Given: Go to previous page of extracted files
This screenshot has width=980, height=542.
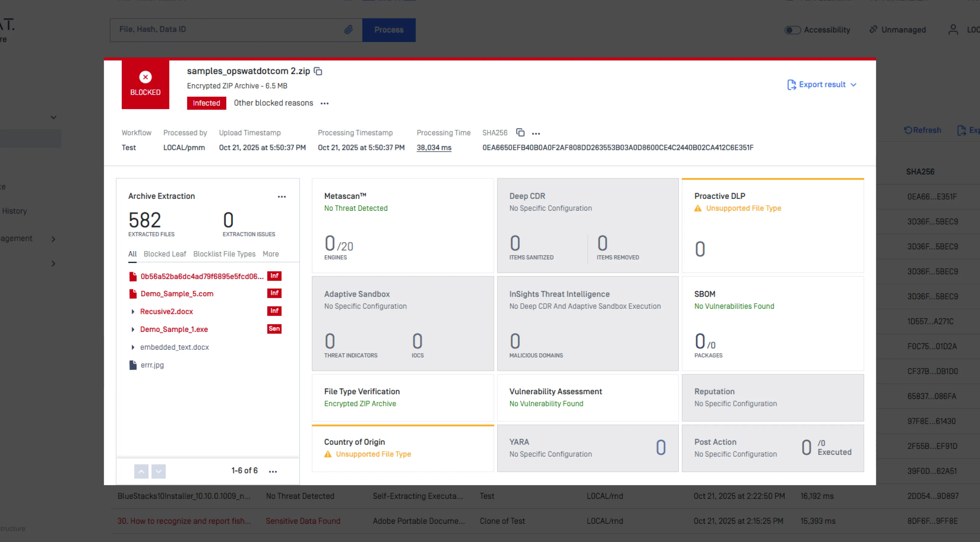Looking at the screenshot, I should pos(141,471).
